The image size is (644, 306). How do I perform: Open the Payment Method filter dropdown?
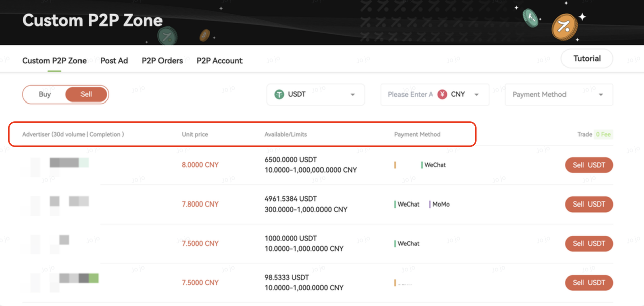[558, 94]
